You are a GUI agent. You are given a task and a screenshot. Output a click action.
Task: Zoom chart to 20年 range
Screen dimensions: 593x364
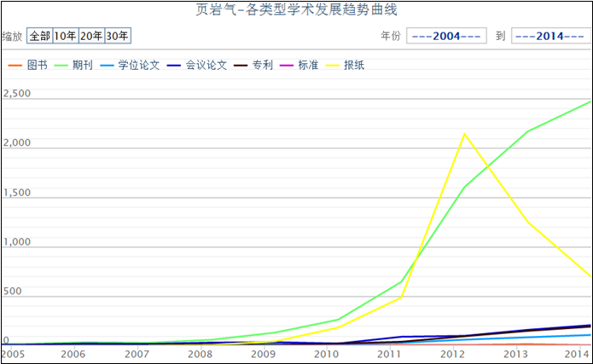(91, 36)
